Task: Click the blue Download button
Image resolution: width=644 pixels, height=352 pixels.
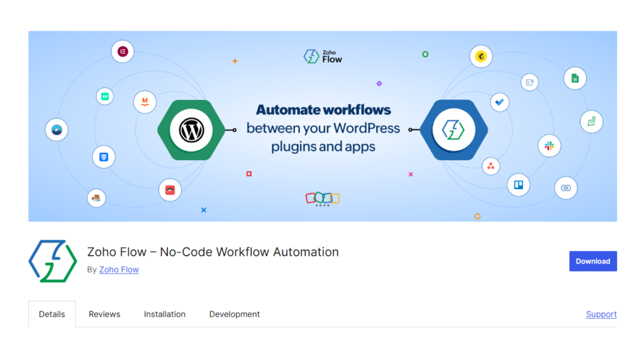Action: pos(592,261)
